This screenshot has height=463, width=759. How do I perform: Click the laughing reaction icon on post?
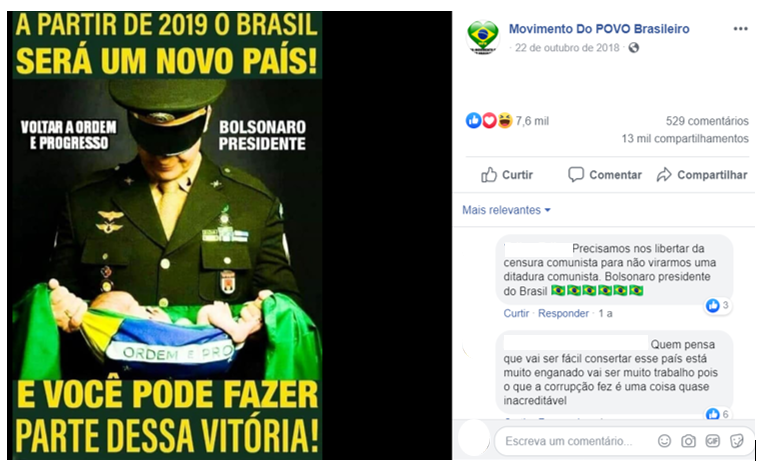point(505,120)
